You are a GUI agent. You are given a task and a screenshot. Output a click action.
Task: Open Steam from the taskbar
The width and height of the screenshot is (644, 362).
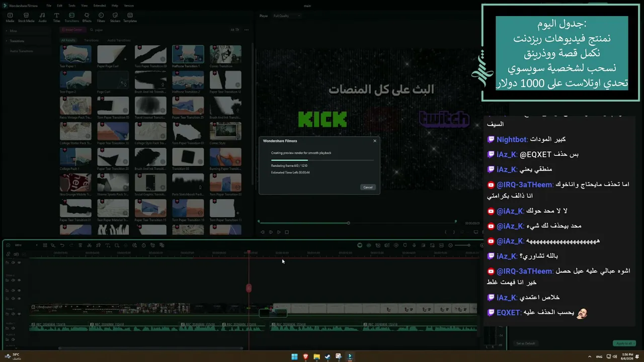tap(328, 357)
